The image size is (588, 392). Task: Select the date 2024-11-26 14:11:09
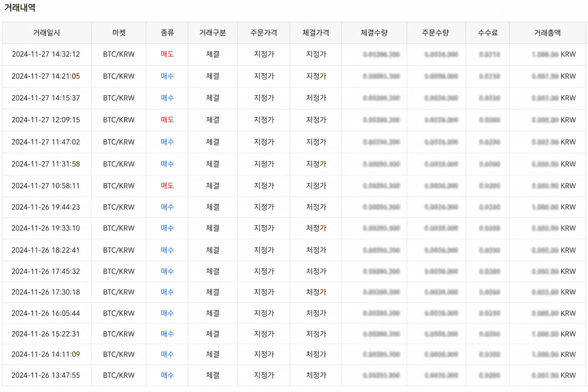point(46,354)
